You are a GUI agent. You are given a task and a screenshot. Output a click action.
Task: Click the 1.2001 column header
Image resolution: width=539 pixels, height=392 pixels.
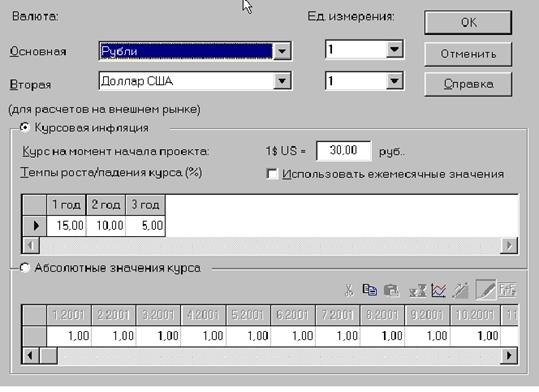click(x=69, y=315)
